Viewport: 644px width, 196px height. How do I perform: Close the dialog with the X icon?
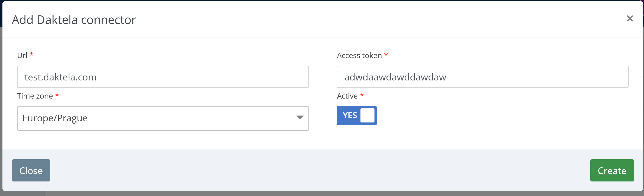[630, 18]
